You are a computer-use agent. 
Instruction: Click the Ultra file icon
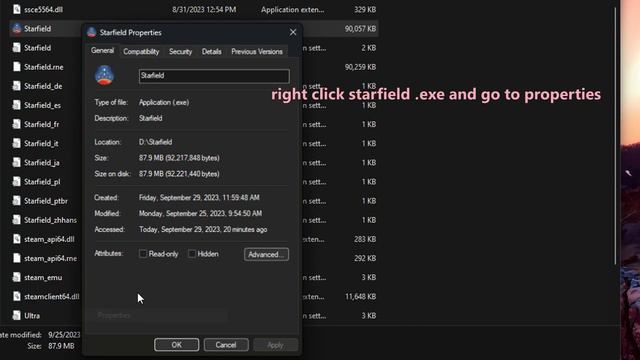(x=16, y=316)
